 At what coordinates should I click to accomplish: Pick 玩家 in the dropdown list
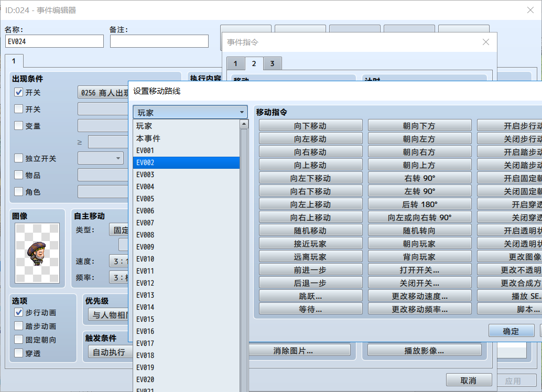click(186, 126)
